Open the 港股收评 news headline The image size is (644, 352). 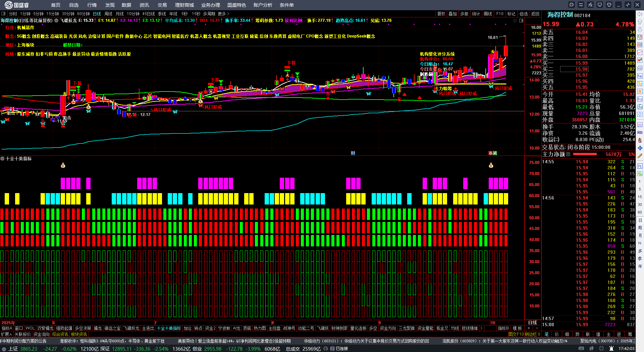112,341
